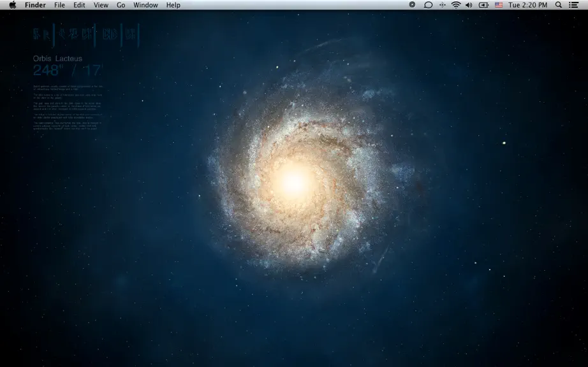Click the round record icon in menu bar

coord(412,5)
